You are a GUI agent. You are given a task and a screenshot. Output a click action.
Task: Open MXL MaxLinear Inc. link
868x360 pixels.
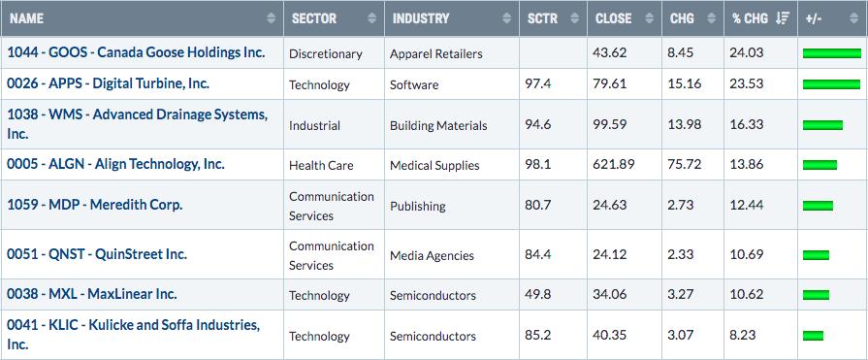click(92, 294)
